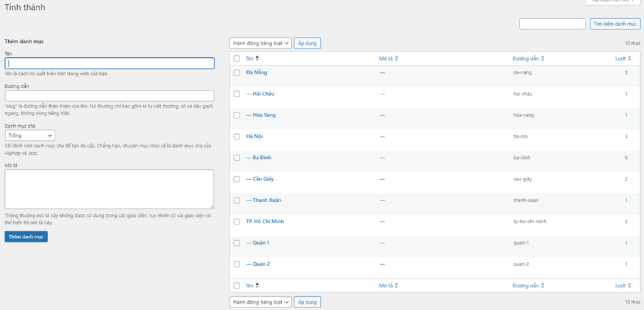Image resolution: width=644 pixels, height=310 pixels.
Task: Select the Hà Nội row checkbox
Action: point(237,136)
